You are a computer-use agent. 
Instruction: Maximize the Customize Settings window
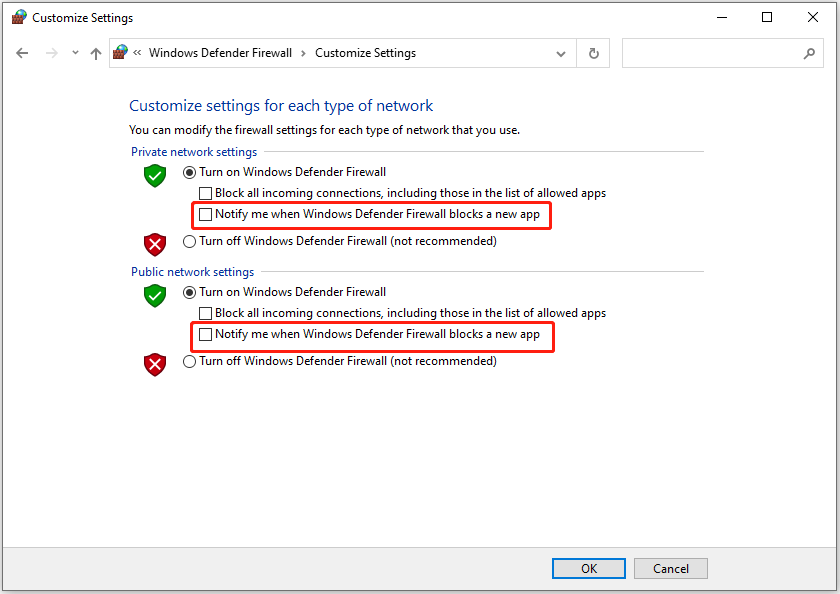tap(767, 17)
